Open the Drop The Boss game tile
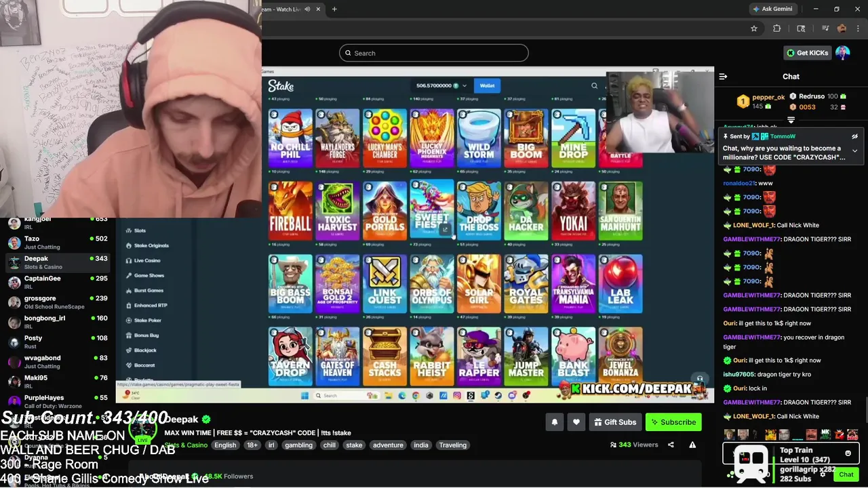The image size is (868, 488). (479, 211)
